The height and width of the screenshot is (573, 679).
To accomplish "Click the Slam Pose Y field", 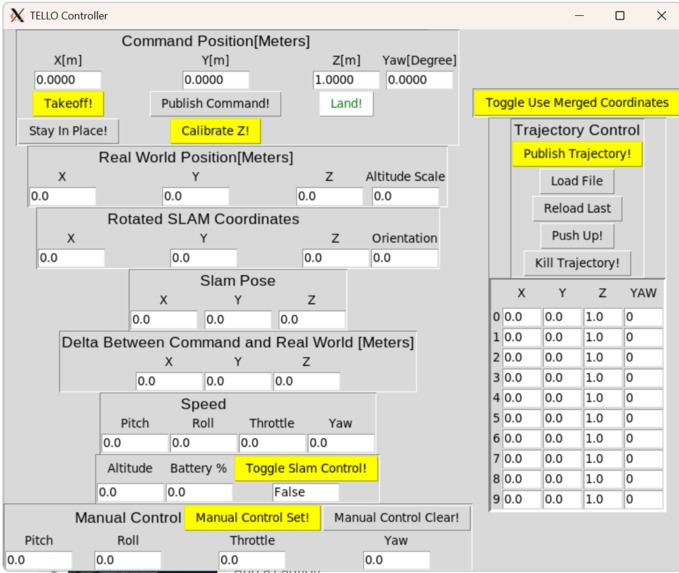I will (238, 320).
